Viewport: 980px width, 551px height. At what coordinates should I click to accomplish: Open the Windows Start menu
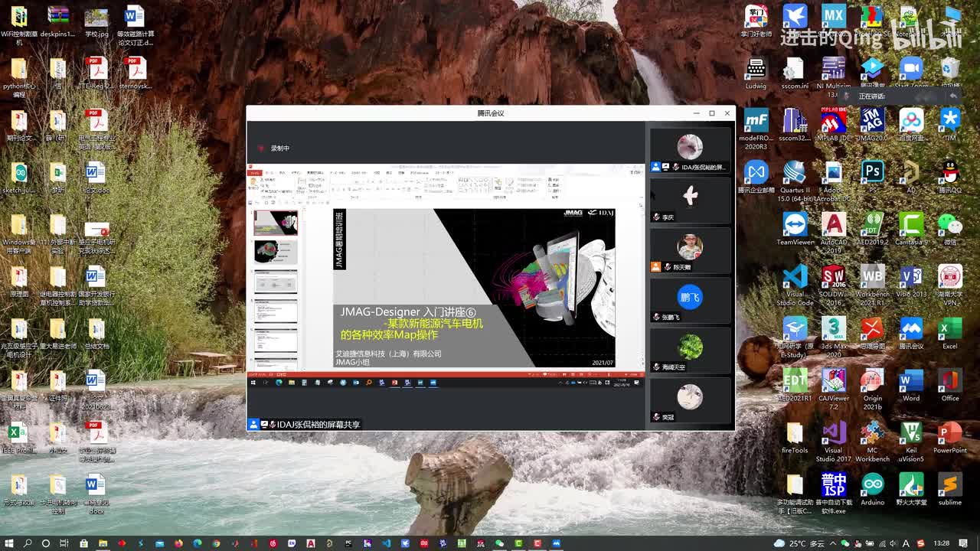click(x=9, y=543)
